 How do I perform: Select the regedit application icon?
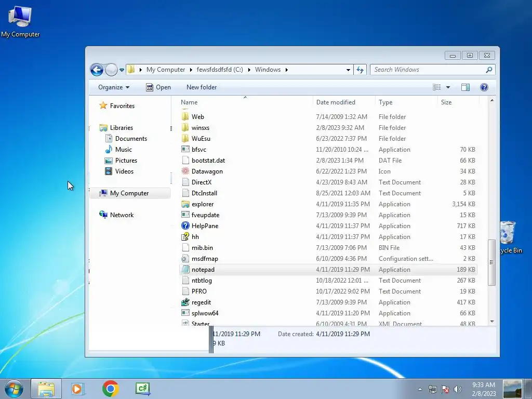click(185, 302)
